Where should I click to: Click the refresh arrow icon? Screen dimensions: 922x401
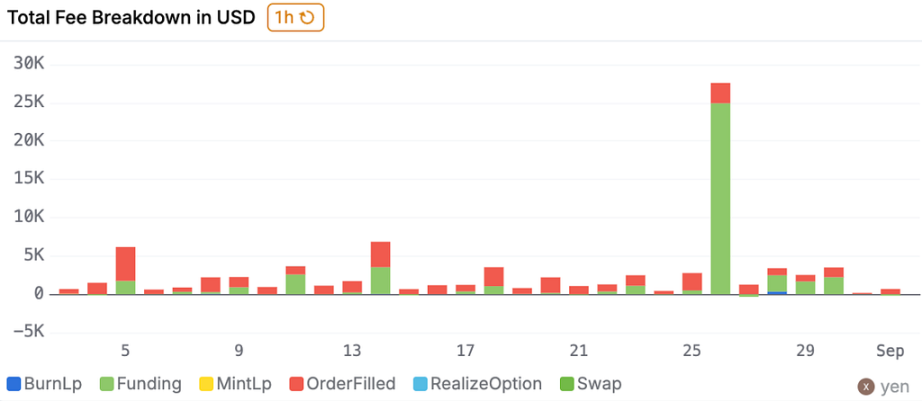[307, 17]
